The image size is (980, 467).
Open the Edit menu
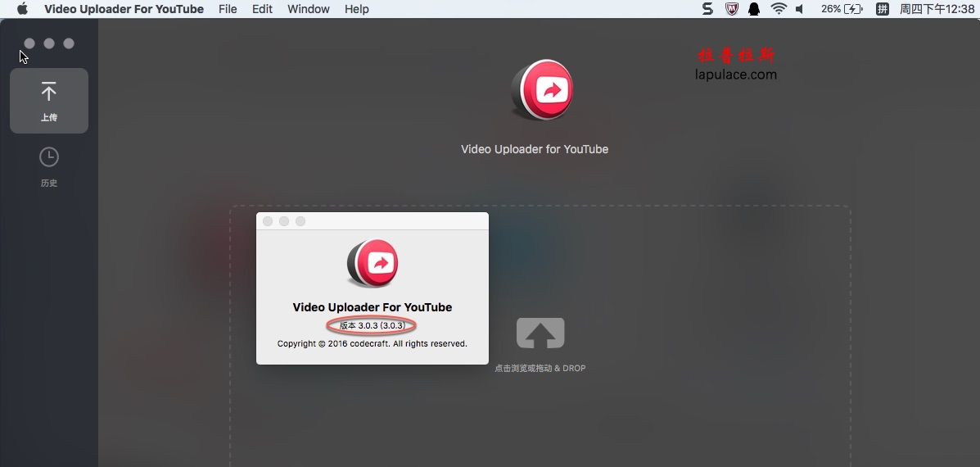[262, 9]
